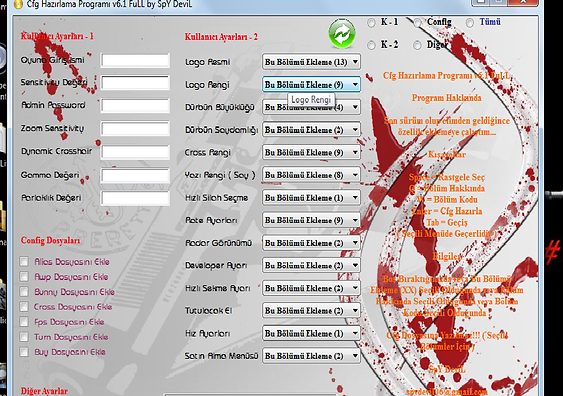
Task: Open the Hız Ayarları dropdown
Action: pos(311,334)
